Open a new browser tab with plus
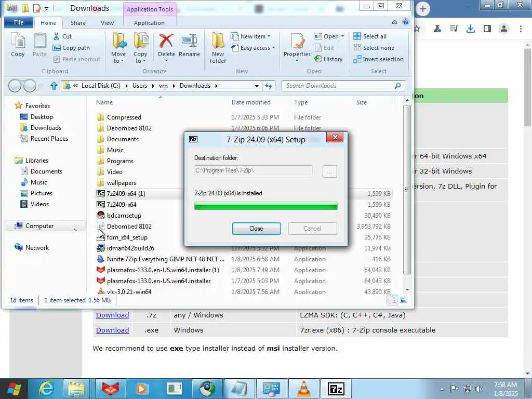This screenshot has width=532, height=399. pyautogui.click(x=423, y=9)
